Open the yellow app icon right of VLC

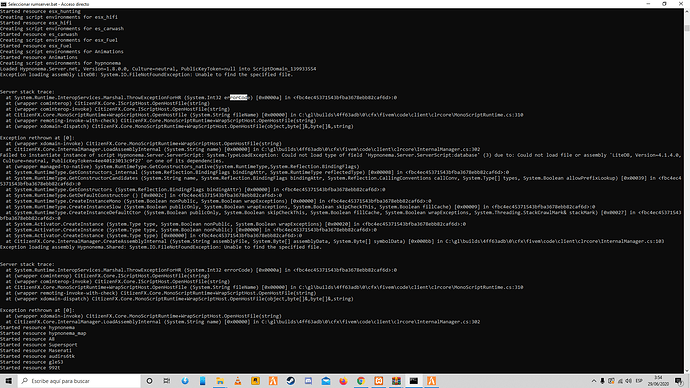[255, 381]
